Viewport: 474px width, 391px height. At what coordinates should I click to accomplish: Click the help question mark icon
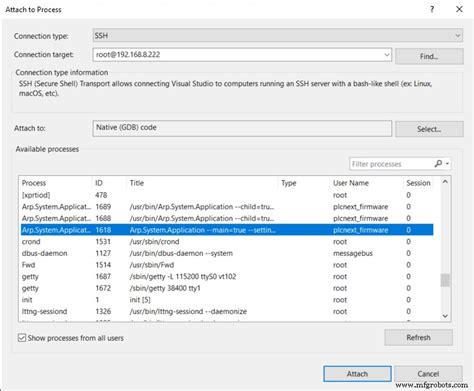[432, 9]
